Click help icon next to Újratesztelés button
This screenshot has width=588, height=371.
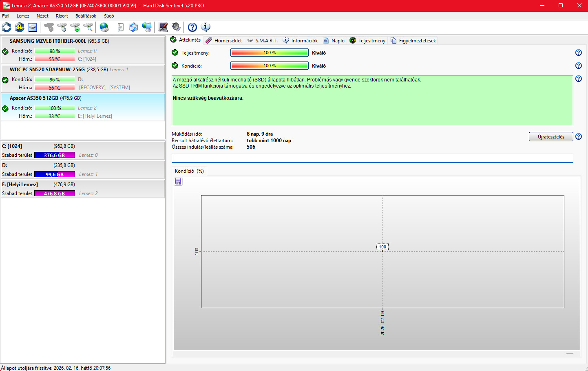(579, 136)
